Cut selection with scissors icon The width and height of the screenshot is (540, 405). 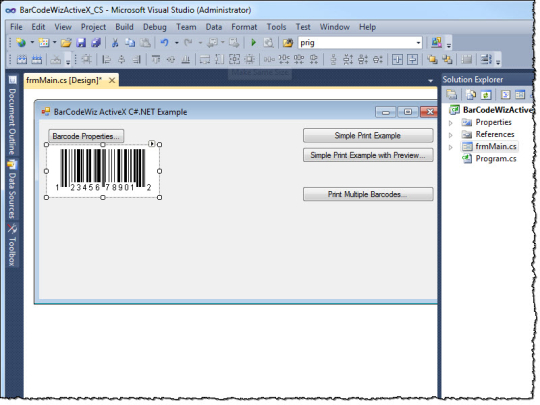coord(115,43)
